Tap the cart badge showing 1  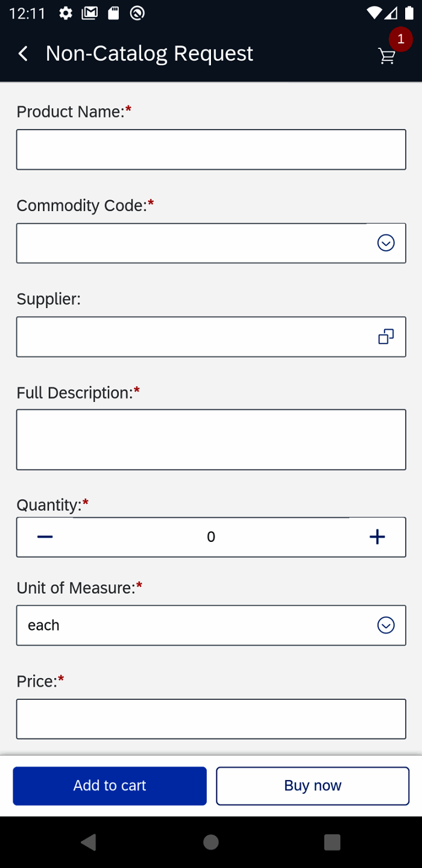tap(400, 40)
